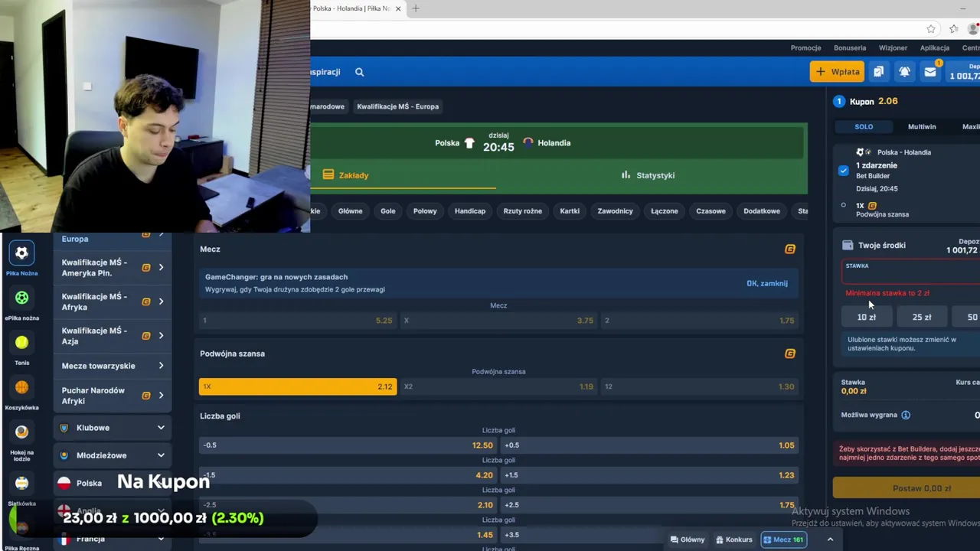Open the Konkurs bottom button
The image size is (980, 551).
734,540
